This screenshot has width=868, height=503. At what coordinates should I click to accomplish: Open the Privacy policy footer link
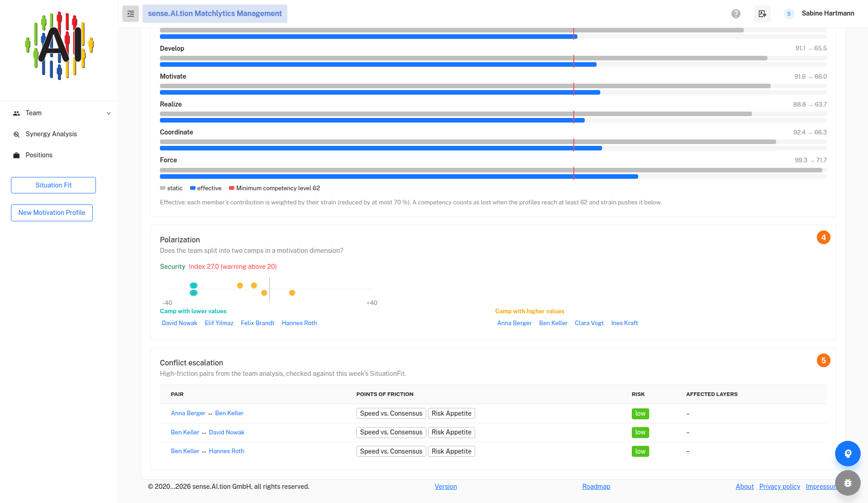tap(780, 487)
